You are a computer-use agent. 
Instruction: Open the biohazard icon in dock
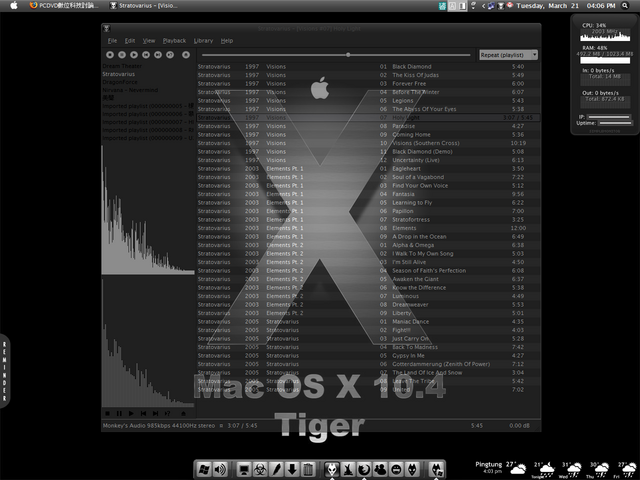pos(258,469)
